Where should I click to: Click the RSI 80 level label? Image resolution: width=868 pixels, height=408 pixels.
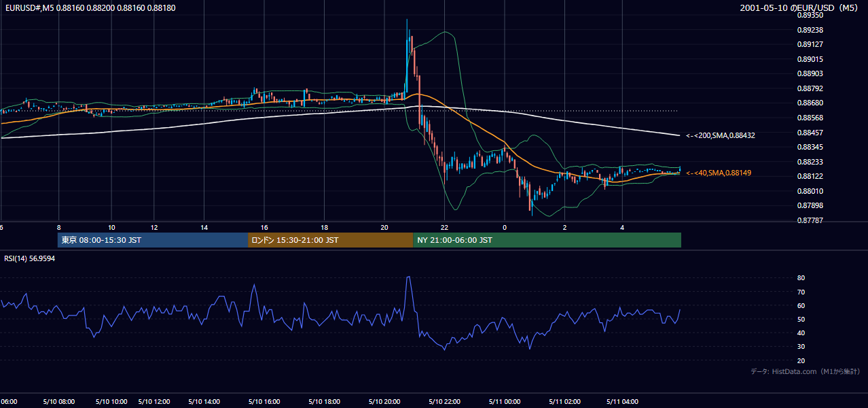pos(801,278)
